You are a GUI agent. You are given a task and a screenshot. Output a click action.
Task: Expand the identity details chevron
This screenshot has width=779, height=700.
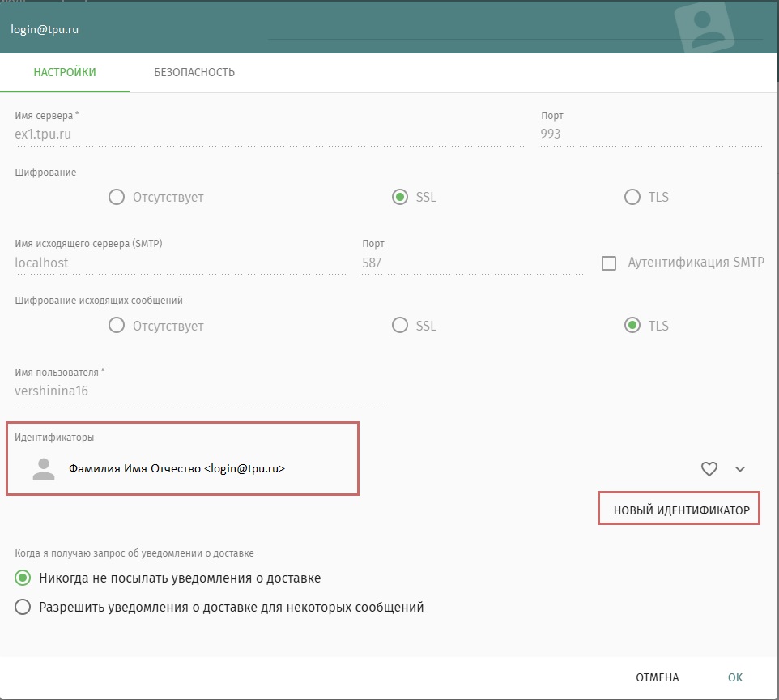tap(740, 469)
